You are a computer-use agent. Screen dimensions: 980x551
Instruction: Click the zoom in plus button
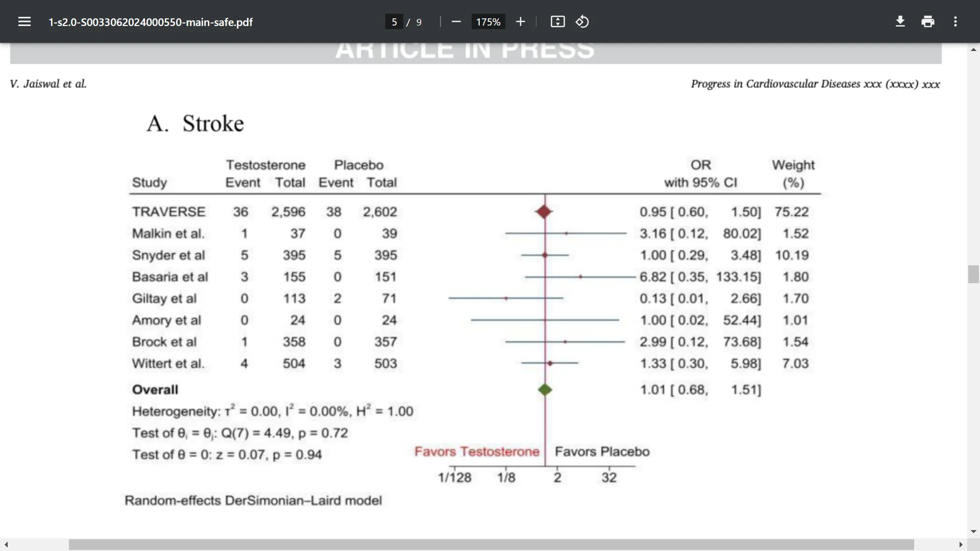coord(520,21)
